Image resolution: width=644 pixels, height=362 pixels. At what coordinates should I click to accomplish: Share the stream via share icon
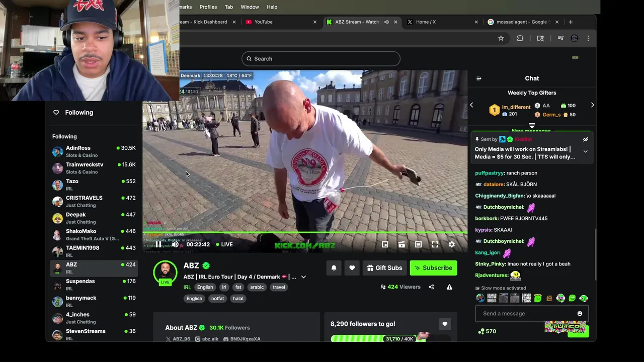click(x=431, y=287)
